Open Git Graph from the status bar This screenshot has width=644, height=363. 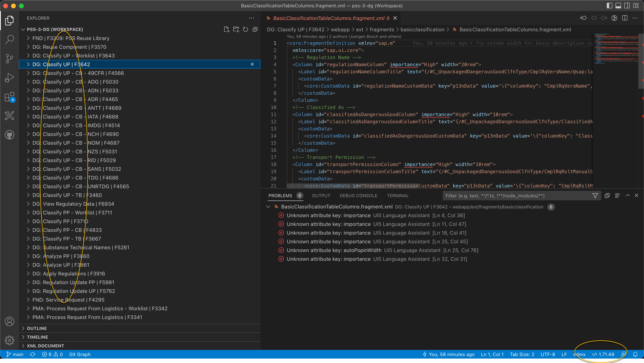80,354
